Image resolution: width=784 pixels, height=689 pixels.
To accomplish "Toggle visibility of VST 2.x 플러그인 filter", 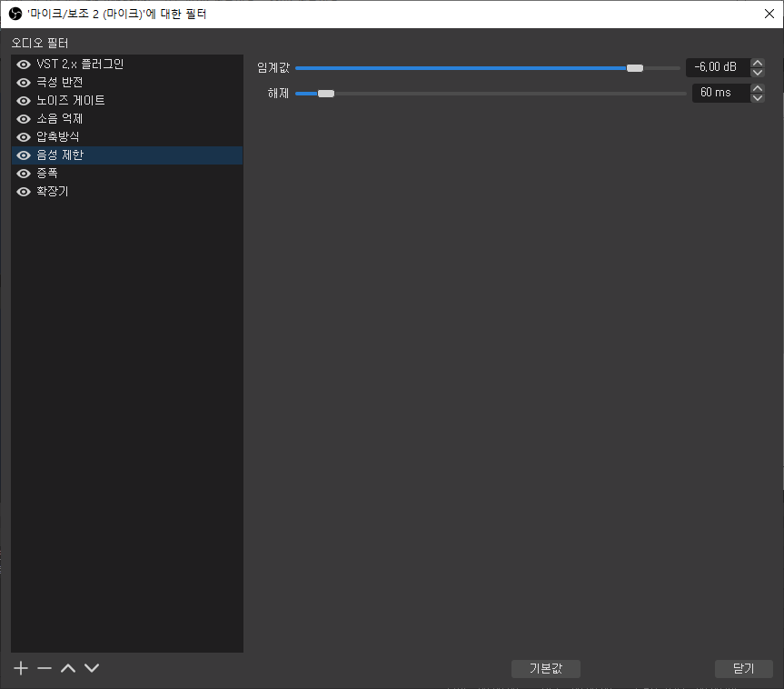I will (x=24, y=65).
